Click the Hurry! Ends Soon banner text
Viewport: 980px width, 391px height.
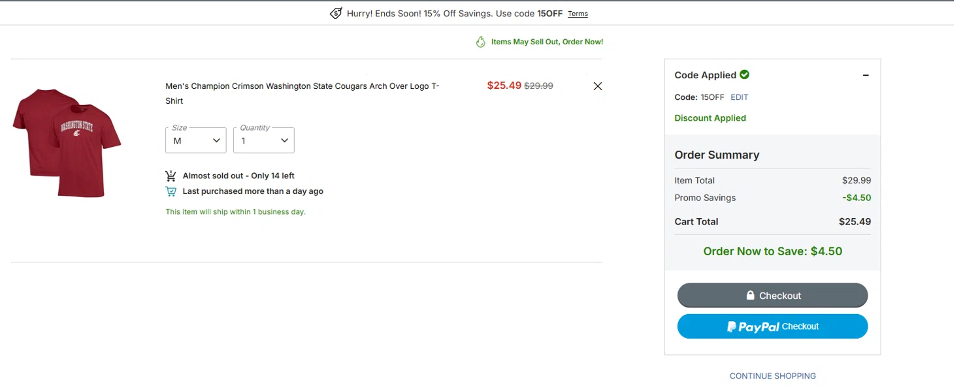455,14
